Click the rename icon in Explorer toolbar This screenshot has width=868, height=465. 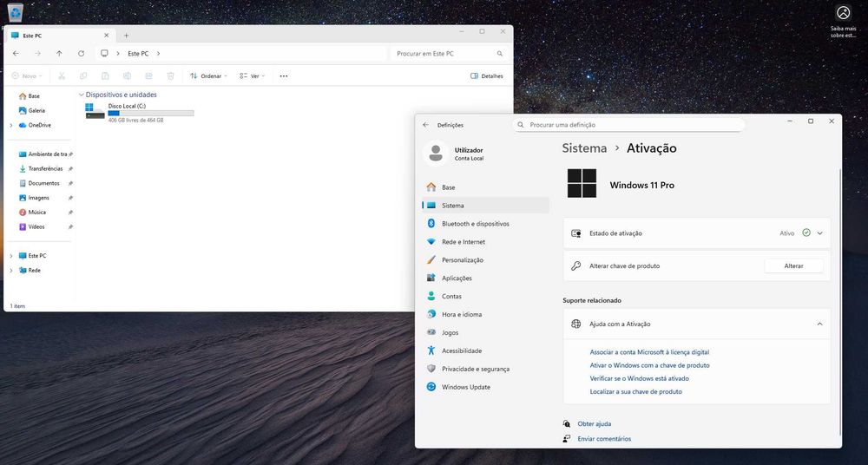pyautogui.click(x=127, y=75)
